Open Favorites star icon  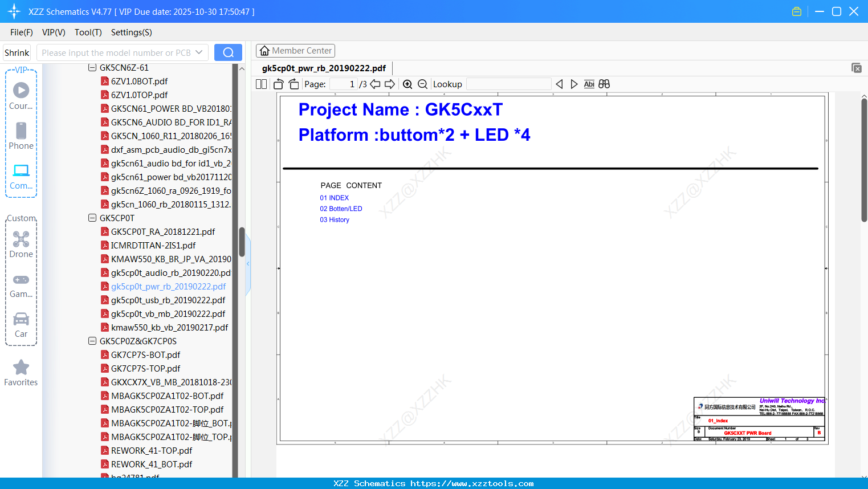point(21,373)
